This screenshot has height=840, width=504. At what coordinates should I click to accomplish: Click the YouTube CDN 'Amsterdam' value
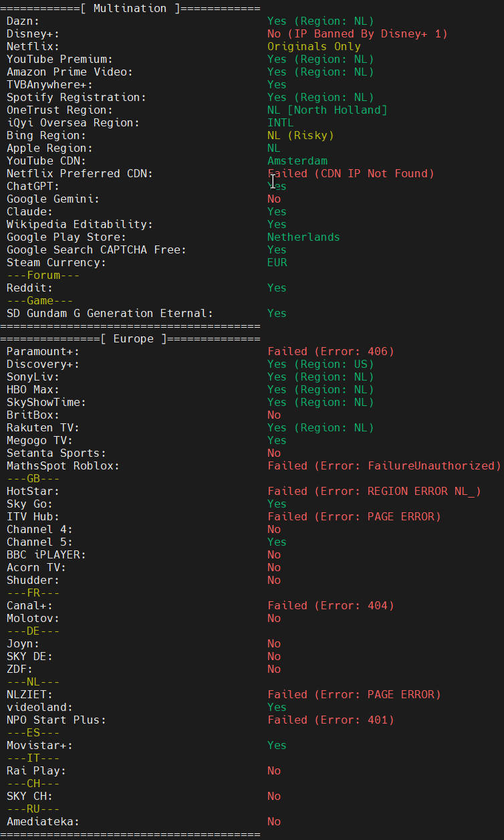click(297, 161)
